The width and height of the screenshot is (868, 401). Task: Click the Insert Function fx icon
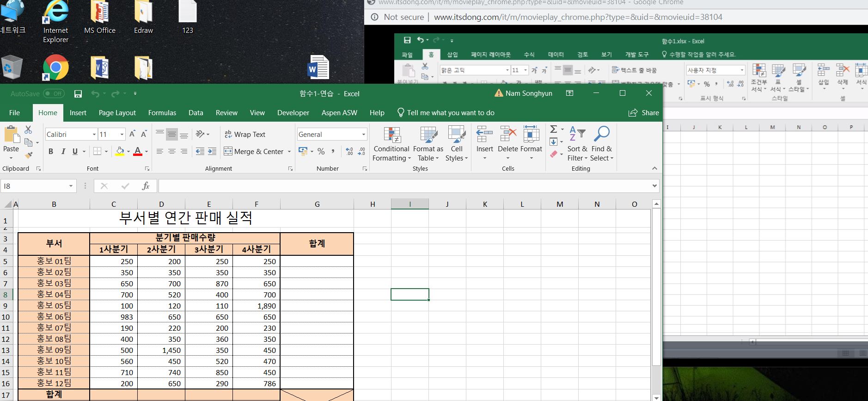[146, 186]
